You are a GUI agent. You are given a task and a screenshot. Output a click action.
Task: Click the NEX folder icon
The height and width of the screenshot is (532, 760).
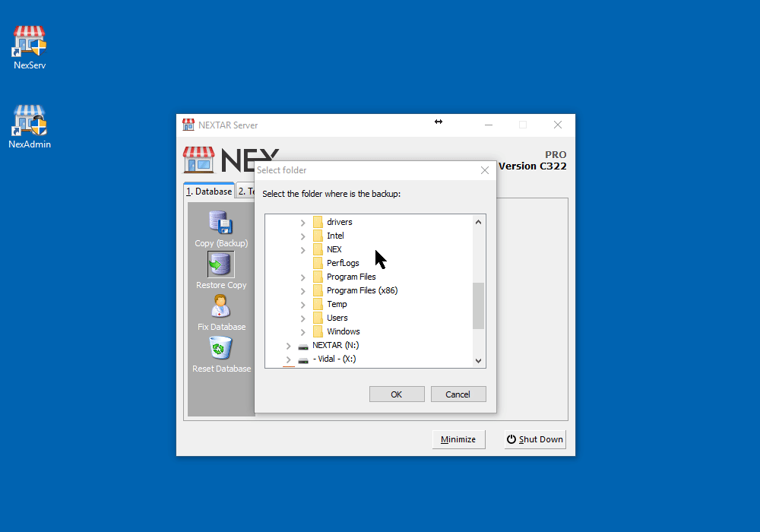tap(318, 249)
